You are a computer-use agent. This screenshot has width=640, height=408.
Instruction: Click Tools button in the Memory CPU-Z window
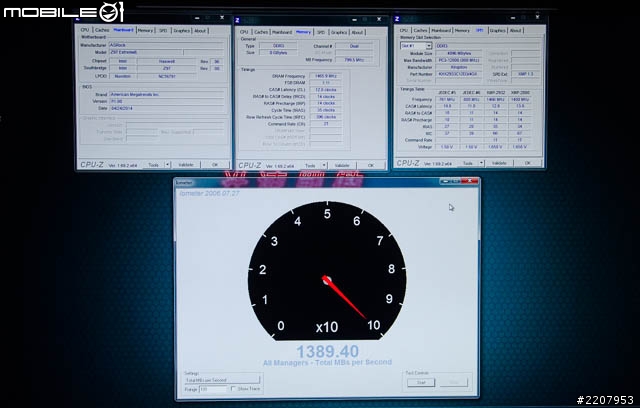pyautogui.click(x=311, y=166)
